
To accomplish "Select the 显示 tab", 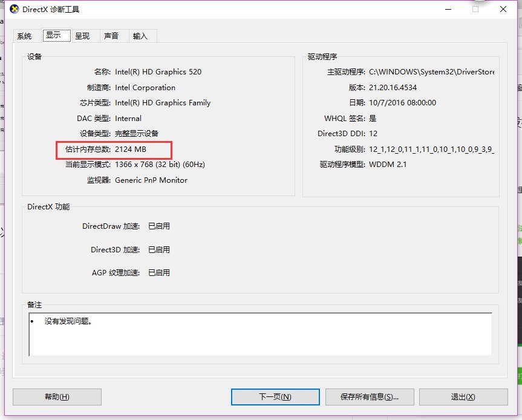I will pyautogui.click(x=56, y=35).
